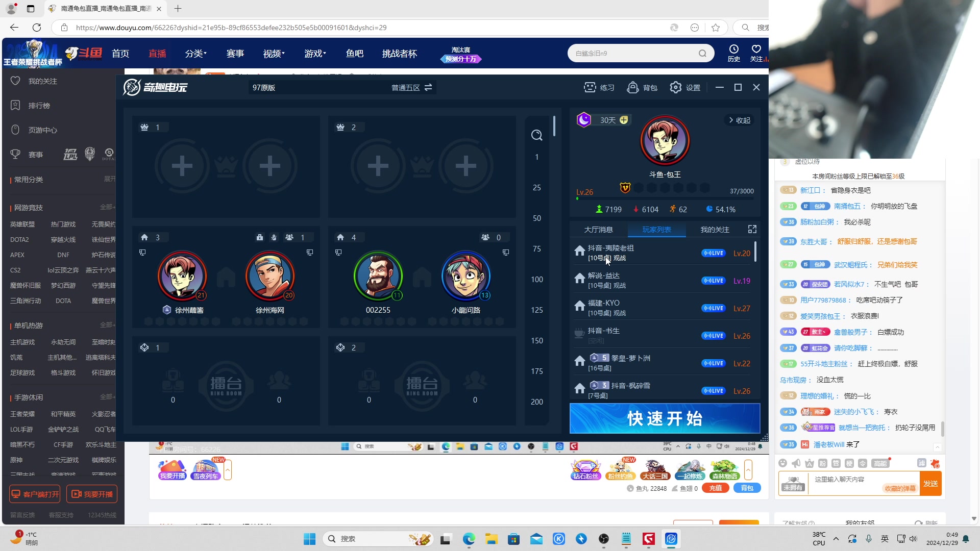Click 发送 send button in chat
This screenshot has height=551, width=980.
[930, 484]
